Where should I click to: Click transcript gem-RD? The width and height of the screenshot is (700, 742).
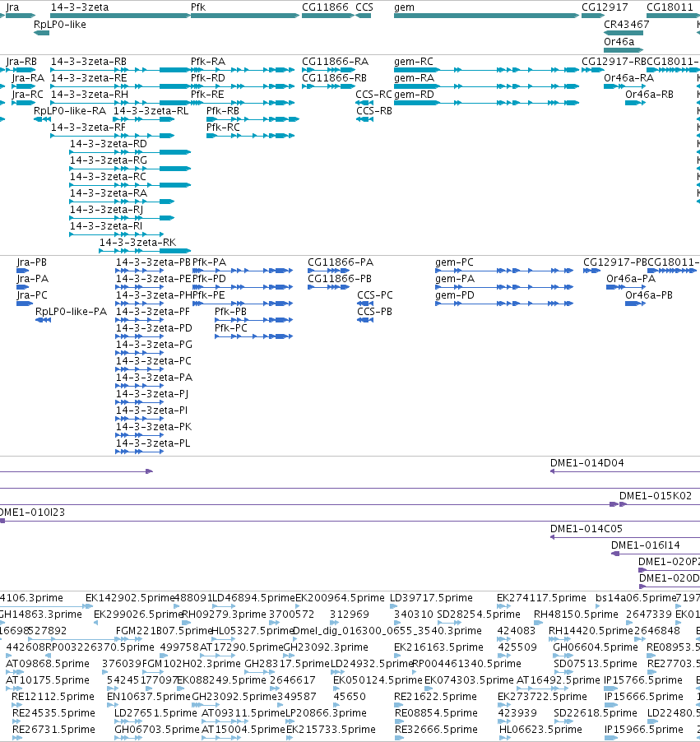pos(414,95)
